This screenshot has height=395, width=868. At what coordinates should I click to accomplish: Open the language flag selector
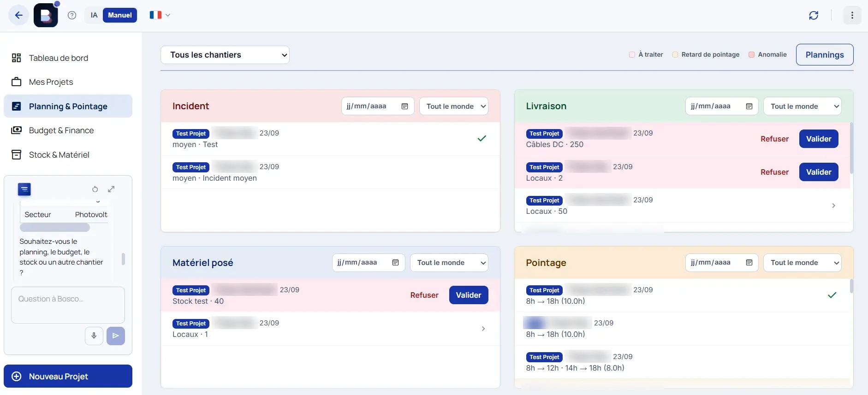coord(160,15)
